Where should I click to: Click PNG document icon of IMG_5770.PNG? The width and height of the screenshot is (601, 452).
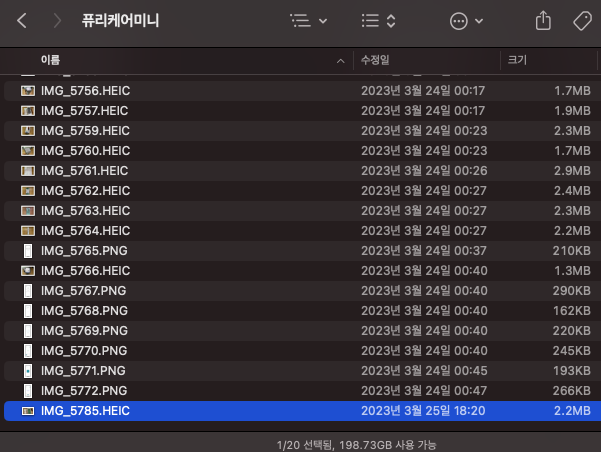tap(28, 350)
